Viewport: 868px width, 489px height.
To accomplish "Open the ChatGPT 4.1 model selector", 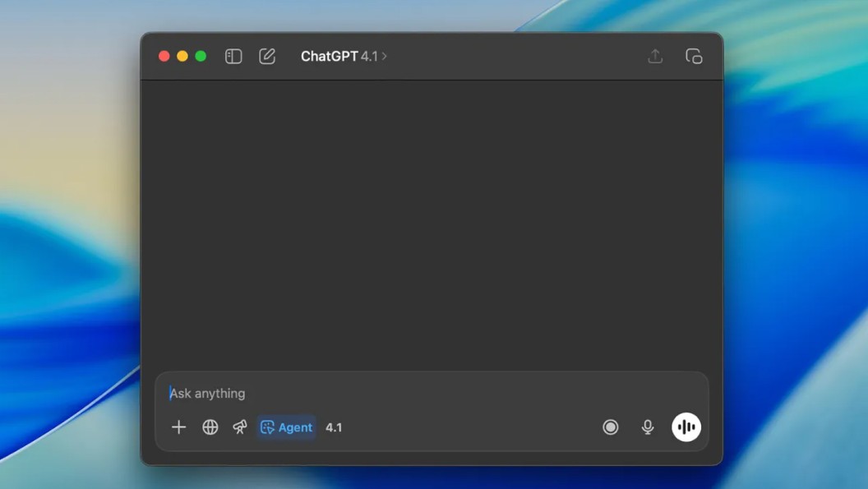I will [344, 57].
